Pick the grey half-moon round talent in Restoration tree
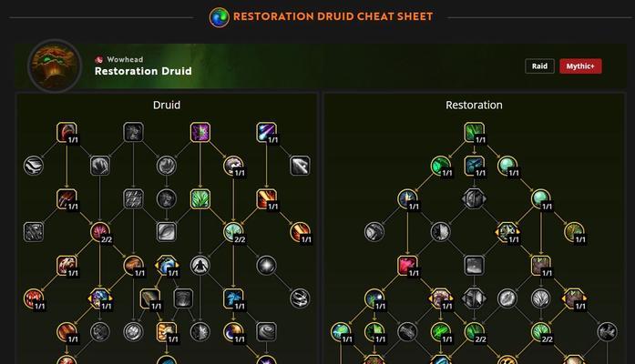 coord(441,232)
